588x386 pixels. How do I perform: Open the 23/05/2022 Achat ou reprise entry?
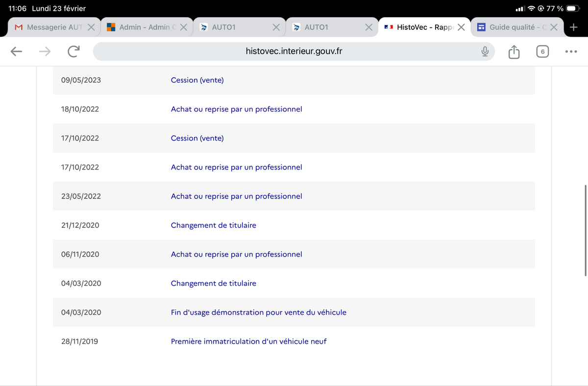point(236,196)
